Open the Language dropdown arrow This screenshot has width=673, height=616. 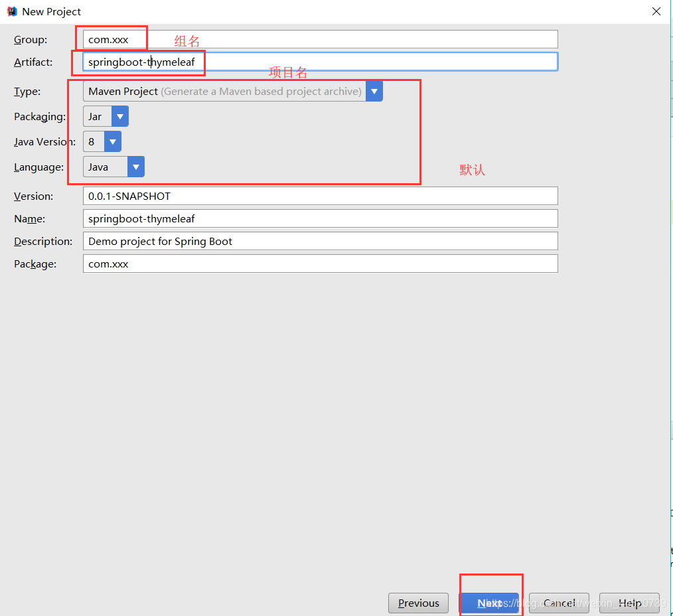coord(136,167)
